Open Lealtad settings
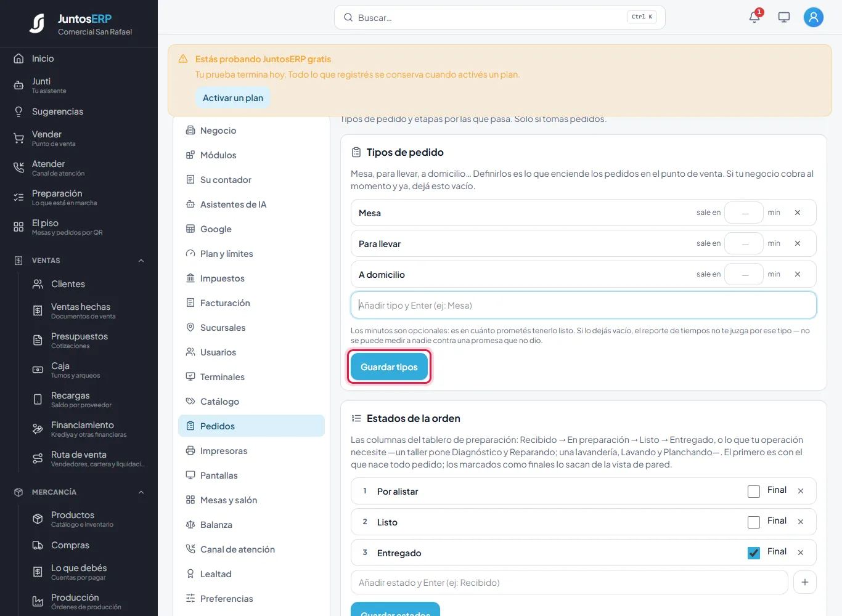 pyautogui.click(x=251, y=574)
